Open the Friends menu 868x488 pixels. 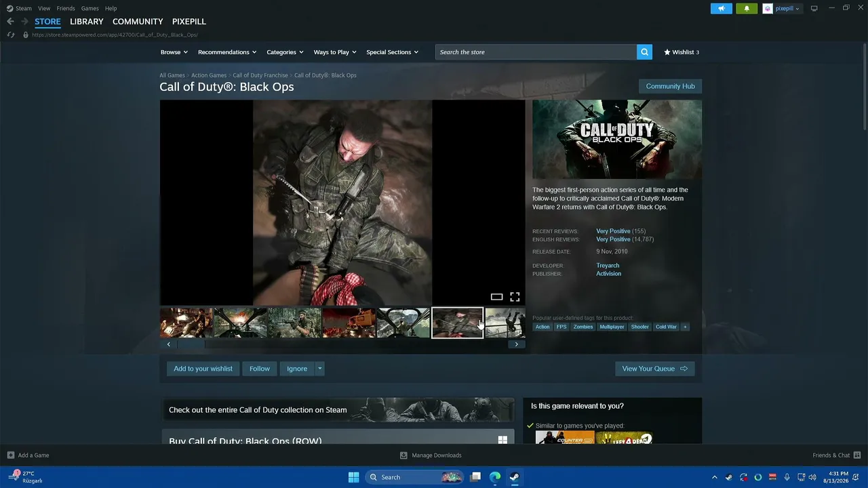pyautogui.click(x=66, y=8)
